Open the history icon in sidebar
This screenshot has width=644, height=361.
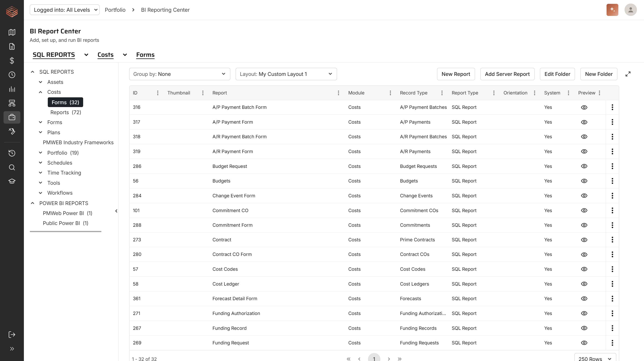tap(12, 153)
